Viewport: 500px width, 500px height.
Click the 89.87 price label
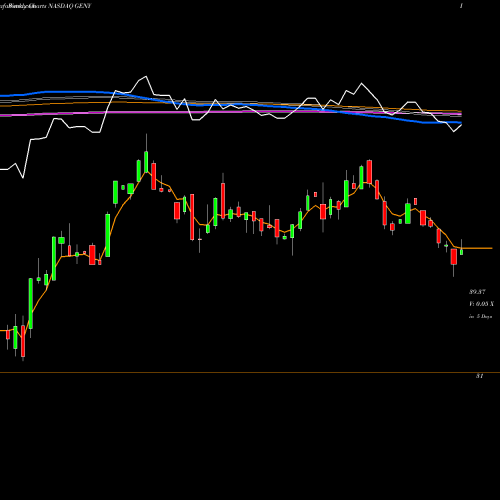point(477,292)
